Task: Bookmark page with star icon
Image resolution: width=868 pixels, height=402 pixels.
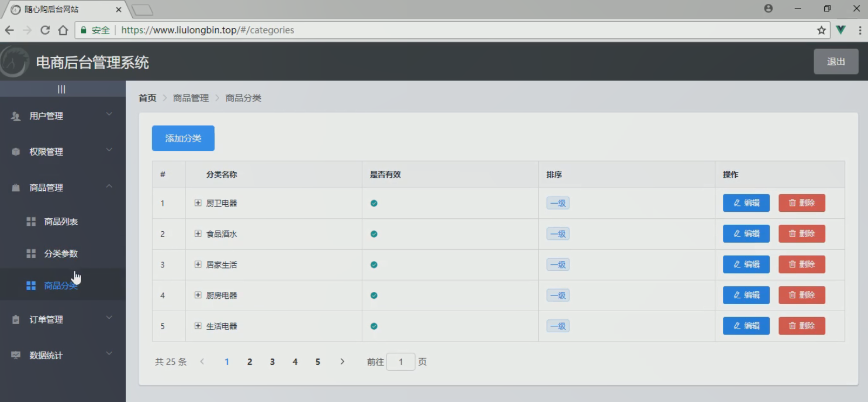Action: (x=822, y=30)
